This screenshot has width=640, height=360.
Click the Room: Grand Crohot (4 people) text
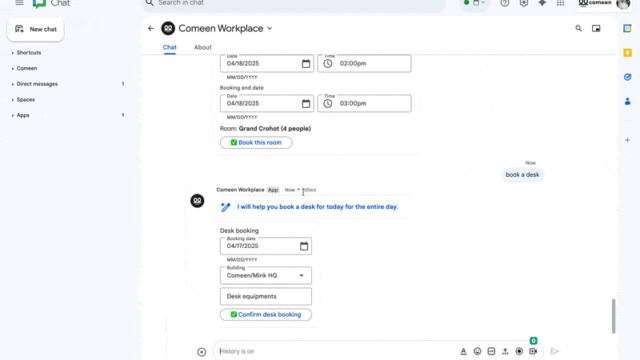(x=265, y=129)
